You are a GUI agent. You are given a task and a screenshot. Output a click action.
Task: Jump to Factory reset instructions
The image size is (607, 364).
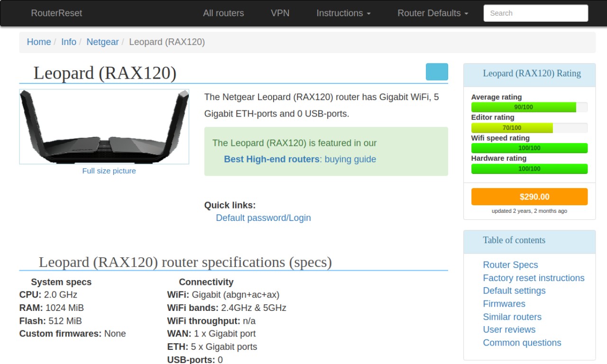tap(533, 278)
